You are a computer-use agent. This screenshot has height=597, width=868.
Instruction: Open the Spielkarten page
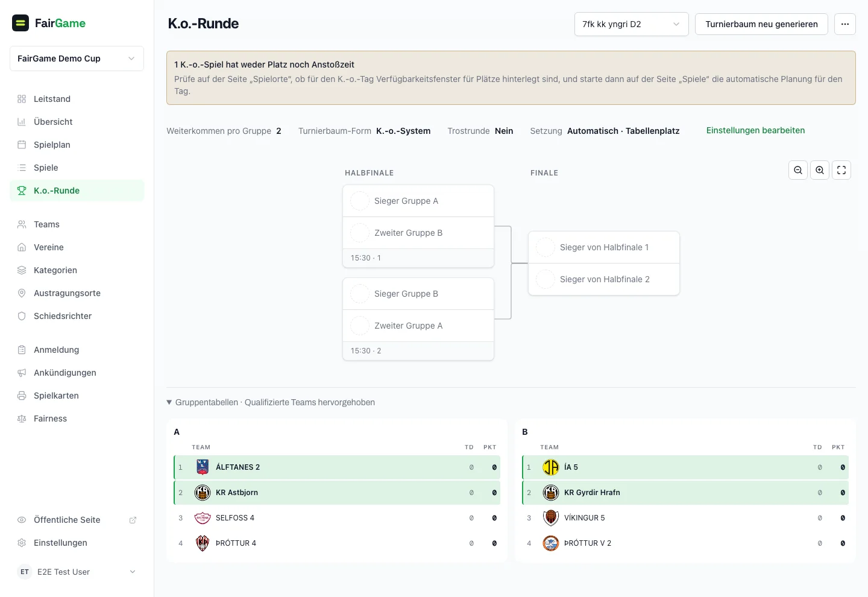point(77,396)
